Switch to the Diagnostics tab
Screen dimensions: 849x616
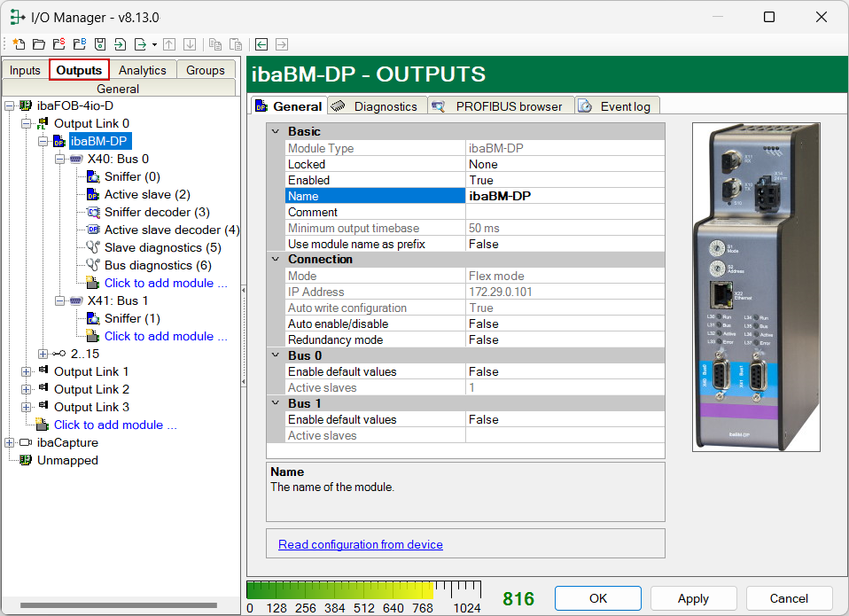pyautogui.click(x=378, y=106)
